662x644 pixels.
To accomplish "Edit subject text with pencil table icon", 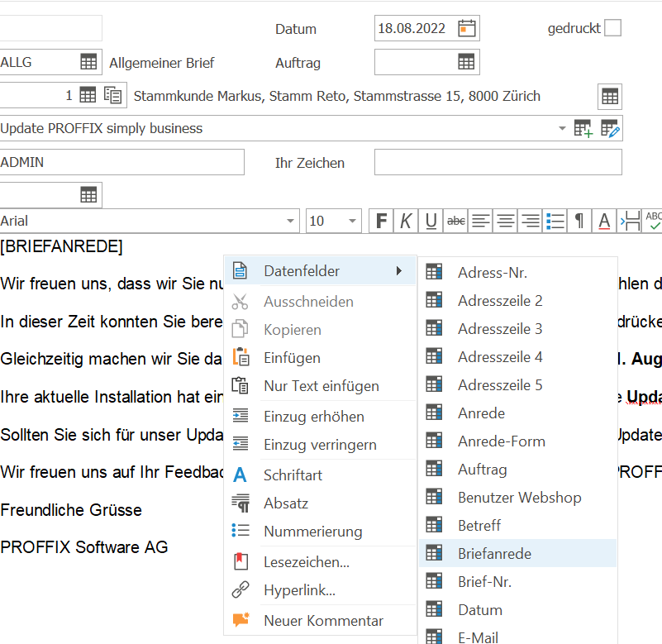I will (x=610, y=128).
